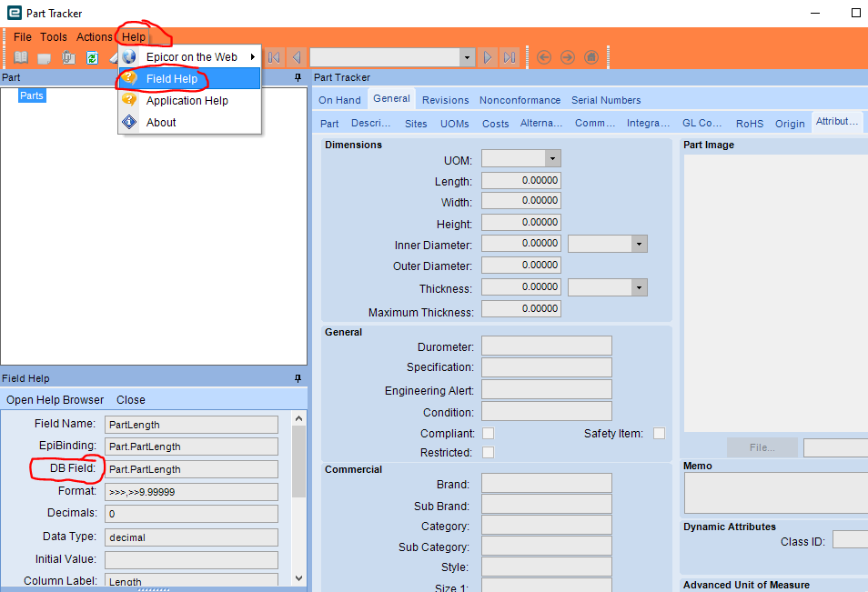Image resolution: width=868 pixels, height=592 pixels.
Task: Pin the Field Help panel
Action: click(x=298, y=378)
